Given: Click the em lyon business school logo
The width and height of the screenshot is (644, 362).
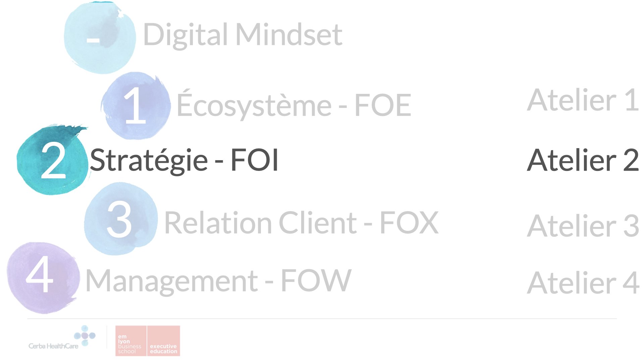Looking at the screenshot, I should coord(131,341).
